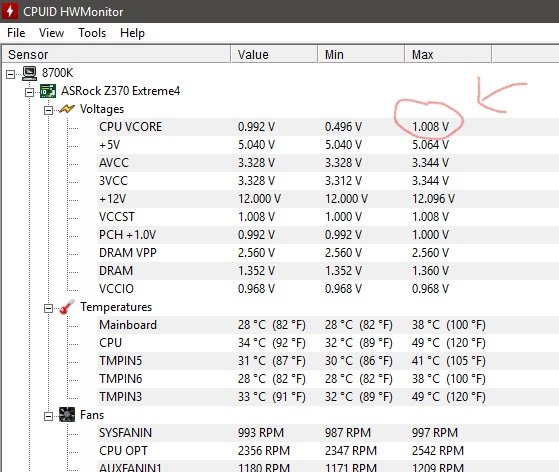The width and height of the screenshot is (559, 472).
Task: Click the HWMonitor lightning bolt app icon
Action: click(10, 11)
